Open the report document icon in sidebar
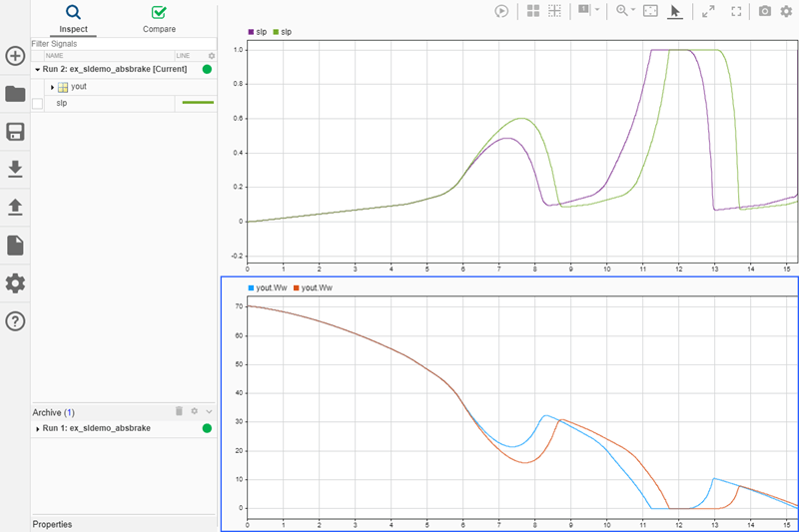799x532 pixels. click(15, 245)
